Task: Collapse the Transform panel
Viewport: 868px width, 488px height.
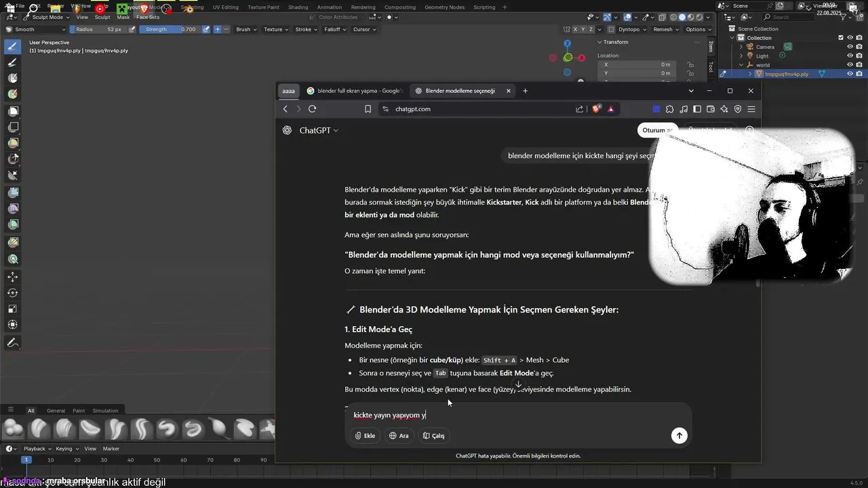Action: (x=599, y=42)
